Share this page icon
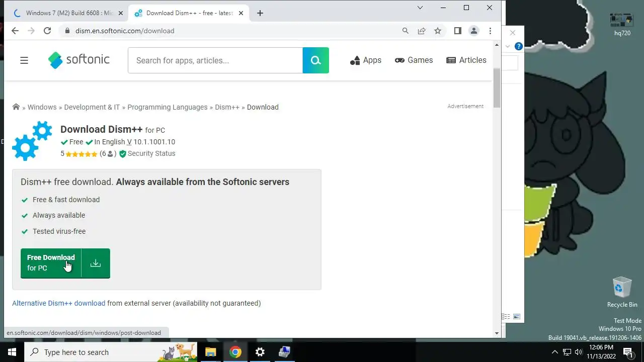Viewport: 644px width, 362px height. point(422,31)
